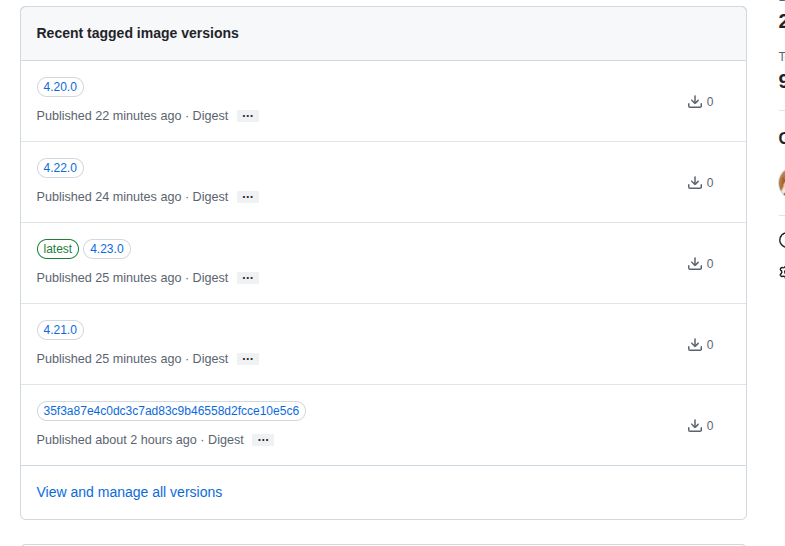The width and height of the screenshot is (785, 546).
Task: Click the download icon for version 4.22.0
Action: click(695, 182)
